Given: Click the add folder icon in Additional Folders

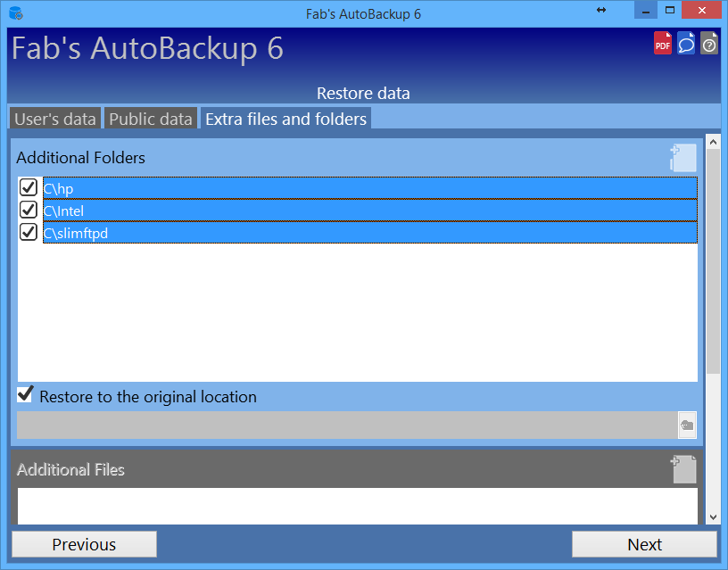Looking at the screenshot, I should (683, 158).
